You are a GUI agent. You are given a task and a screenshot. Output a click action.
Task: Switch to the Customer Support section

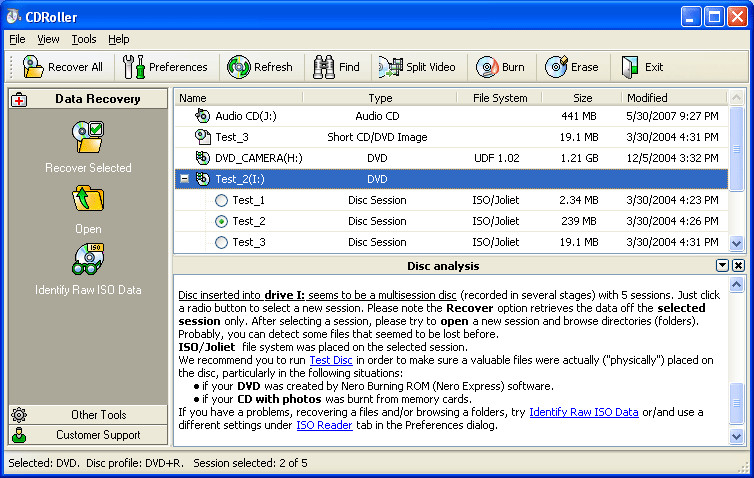click(x=88, y=435)
